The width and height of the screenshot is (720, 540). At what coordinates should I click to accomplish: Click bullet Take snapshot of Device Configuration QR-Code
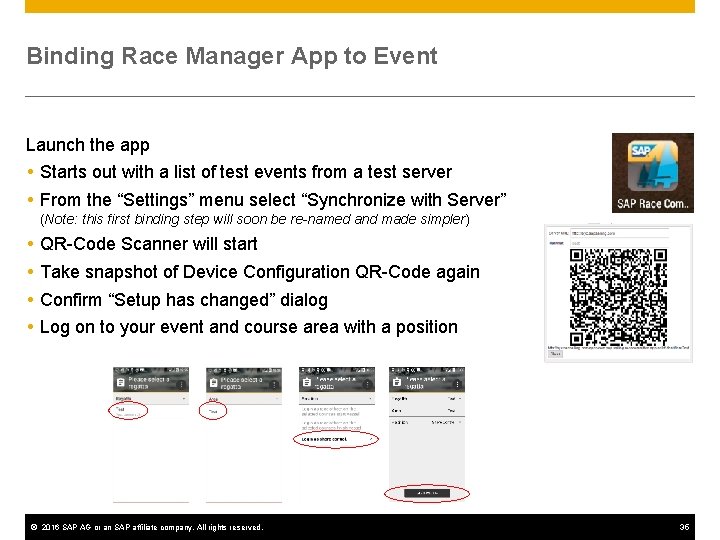tap(260, 272)
